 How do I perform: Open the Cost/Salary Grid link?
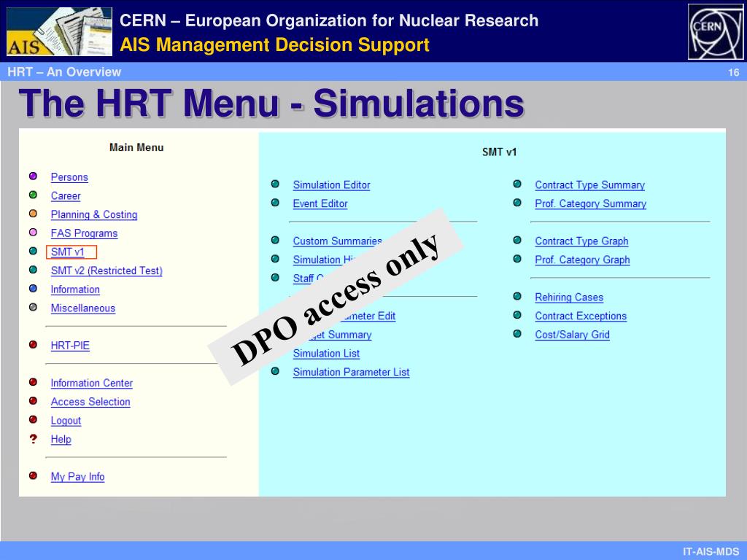point(572,335)
